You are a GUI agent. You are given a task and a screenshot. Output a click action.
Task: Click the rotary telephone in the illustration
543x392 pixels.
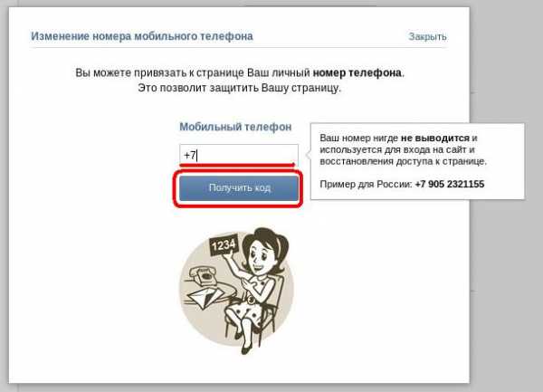point(204,275)
